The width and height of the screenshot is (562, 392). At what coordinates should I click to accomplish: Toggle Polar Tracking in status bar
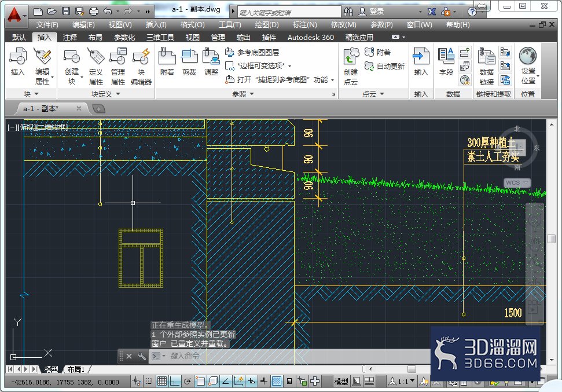click(x=188, y=381)
